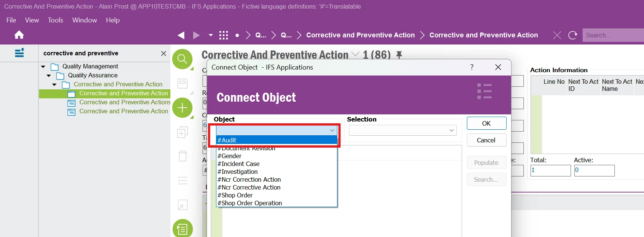
Task: Clear navigator search with X
Action: [x=164, y=53]
